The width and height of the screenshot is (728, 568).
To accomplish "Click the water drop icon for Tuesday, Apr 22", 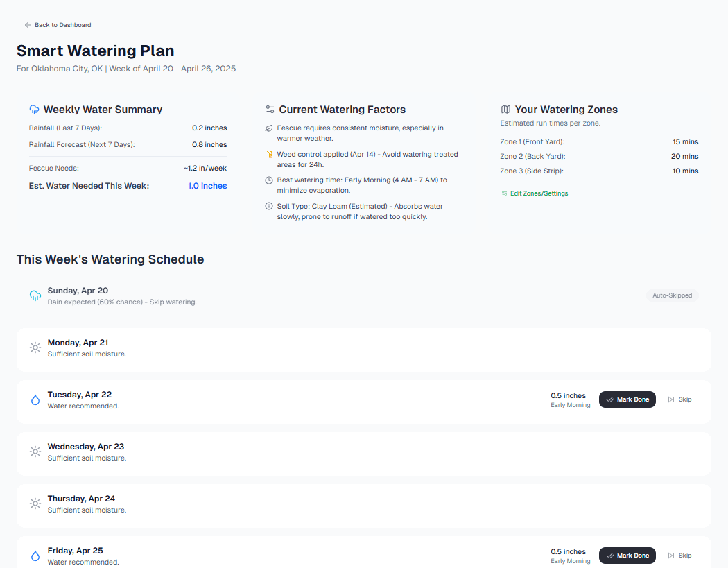I will click(35, 400).
